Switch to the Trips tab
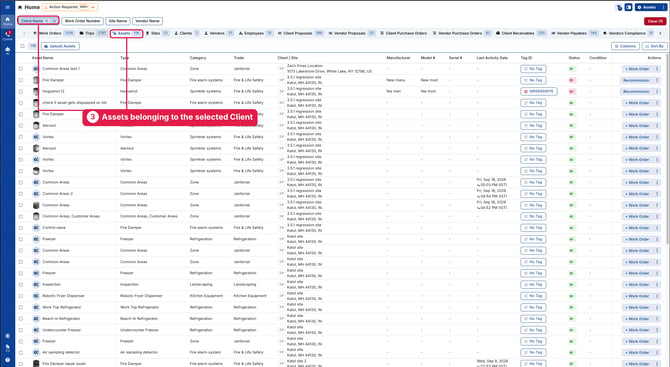 pos(93,33)
